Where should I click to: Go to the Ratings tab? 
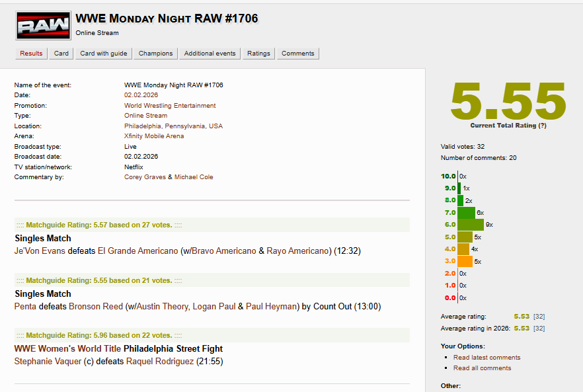click(258, 53)
